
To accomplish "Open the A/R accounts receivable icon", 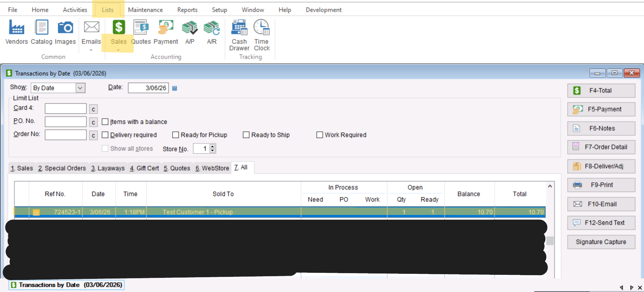I will [212, 28].
